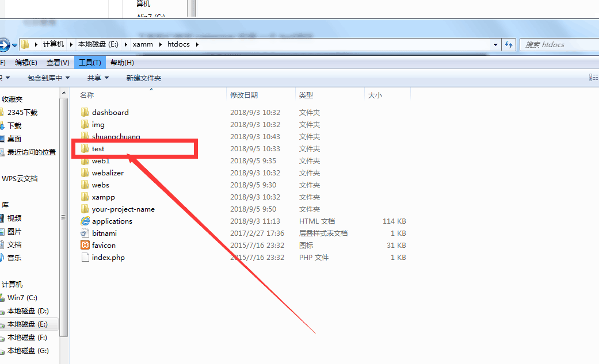Viewport: 599px width, 364px height.
Task: Open the 包含到库中 dropdown
Action: tap(48, 78)
